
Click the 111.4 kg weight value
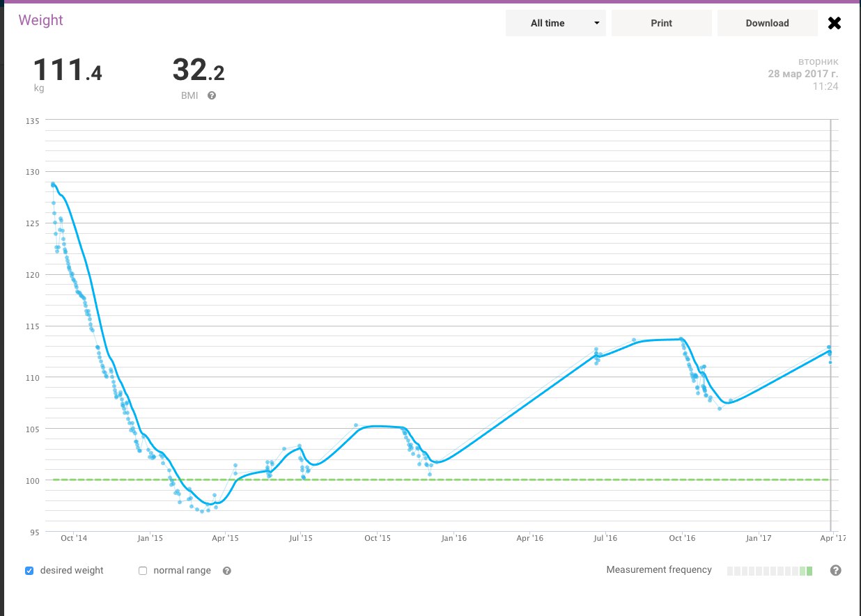click(x=68, y=71)
